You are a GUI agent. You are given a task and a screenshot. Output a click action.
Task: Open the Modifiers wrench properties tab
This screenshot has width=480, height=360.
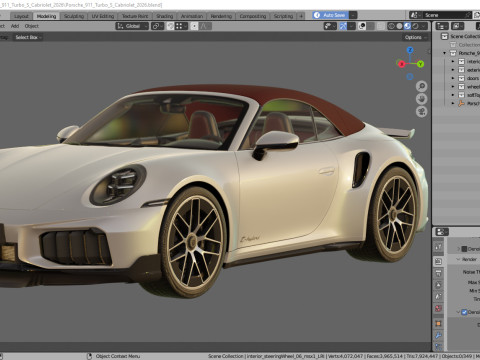click(x=438, y=335)
